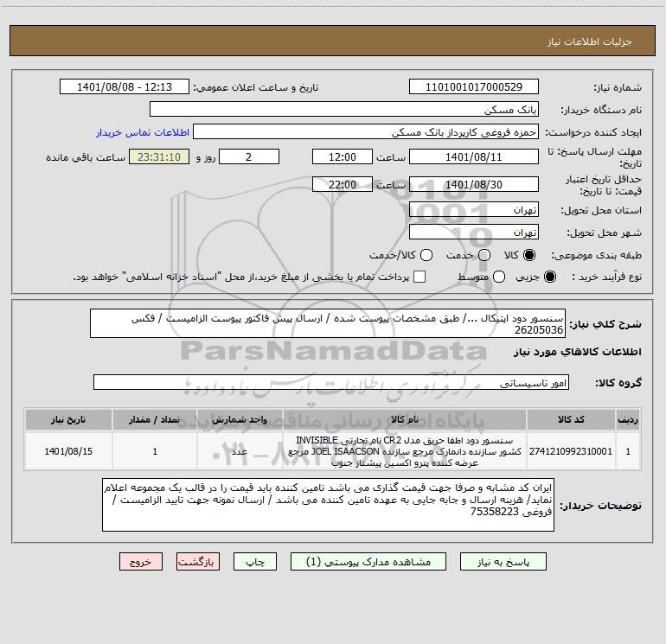This screenshot has width=666, height=644.
Task: Select the خدمت radio button
Action: click(x=484, y=255)
